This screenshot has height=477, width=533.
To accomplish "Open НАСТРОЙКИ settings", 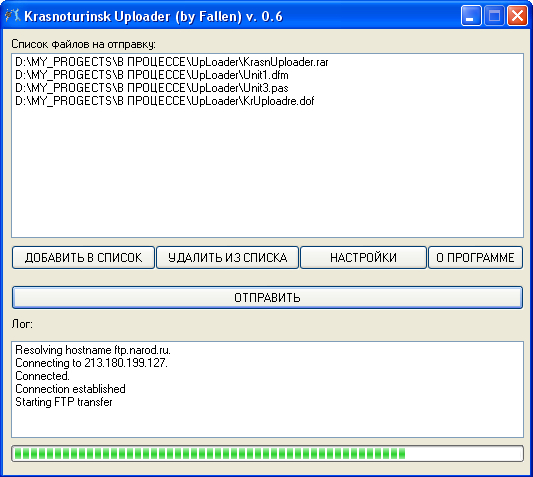I will pos(363,257).
